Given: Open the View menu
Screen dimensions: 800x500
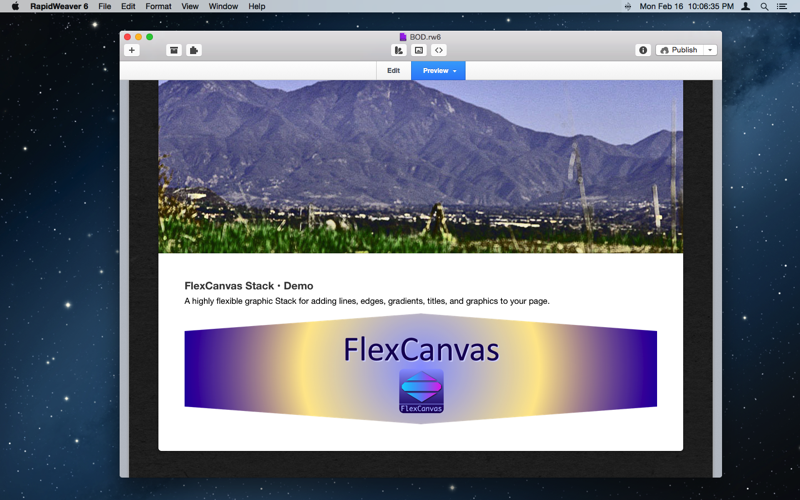Looking at the screenshot, I should 190,6.
